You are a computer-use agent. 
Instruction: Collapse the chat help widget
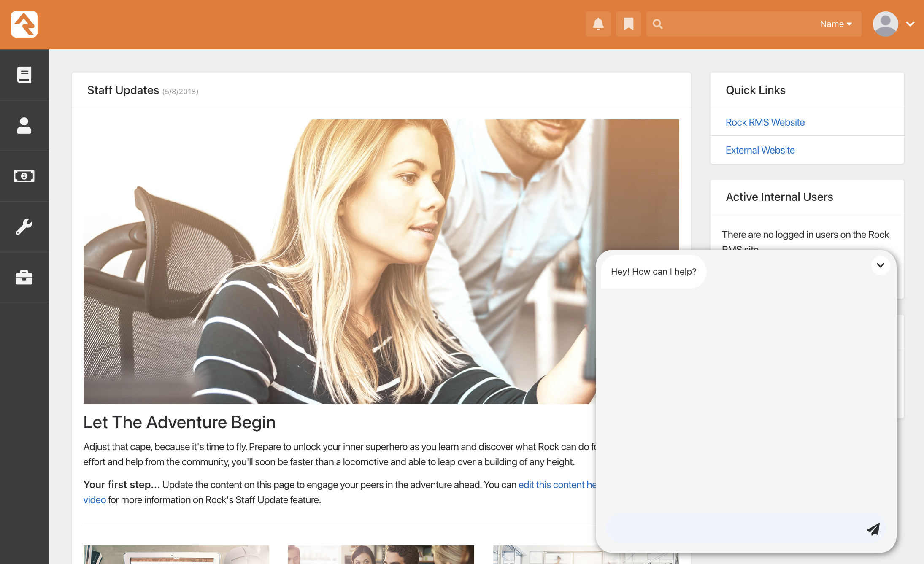coord(880,265)
